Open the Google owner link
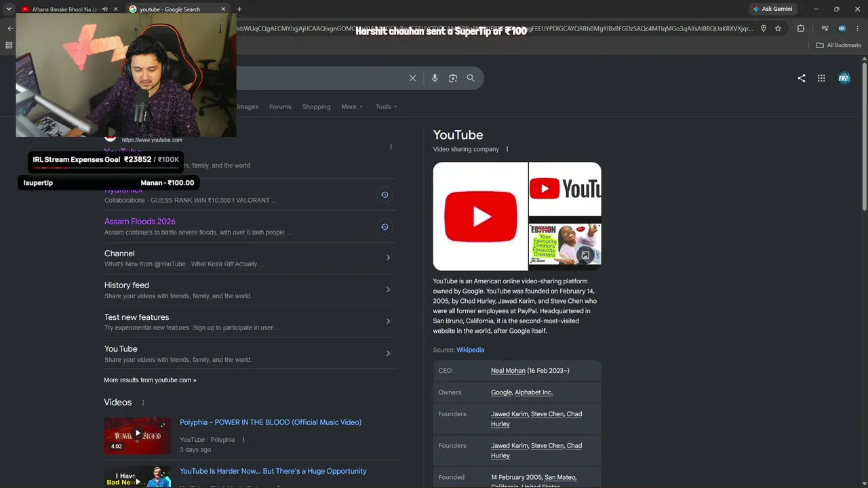Viewport: 868px width, 488px height. (x=501, y=392)
